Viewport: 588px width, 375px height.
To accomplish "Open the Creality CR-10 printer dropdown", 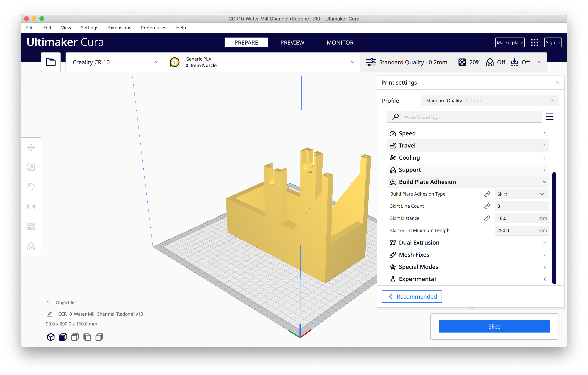I will coord(115,62).
